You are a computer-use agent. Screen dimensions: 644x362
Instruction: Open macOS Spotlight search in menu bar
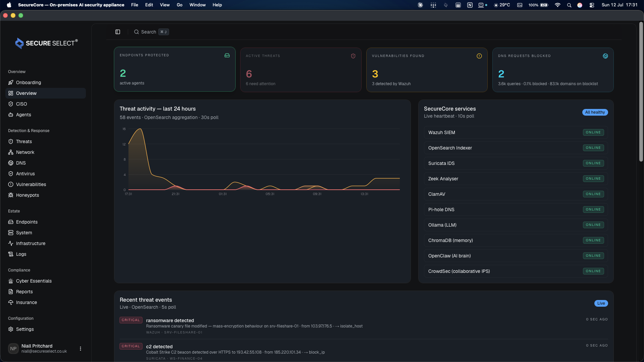[x=569, y=5]
